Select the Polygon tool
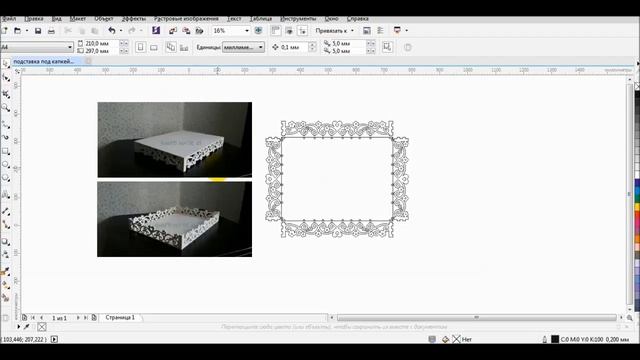 pyautogui.click(x=6, y=178)
